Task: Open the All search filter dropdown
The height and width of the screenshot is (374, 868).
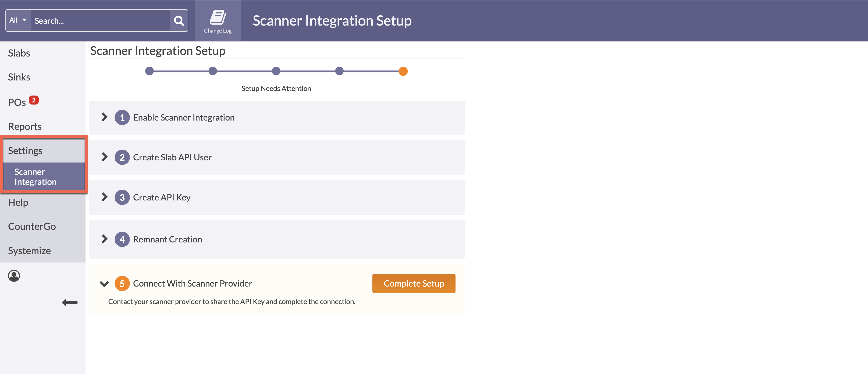Action: click(17, 20)
